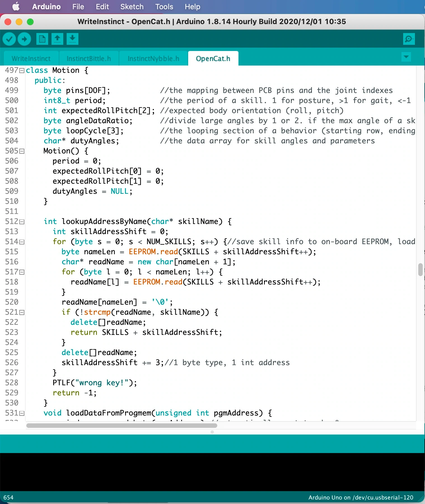Screen dimensions: 425x504
Task: Open the Apple menu
Action: 16,6
